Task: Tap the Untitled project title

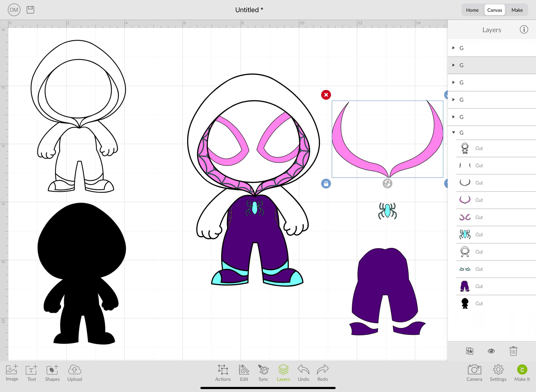Action: (249, 10)
